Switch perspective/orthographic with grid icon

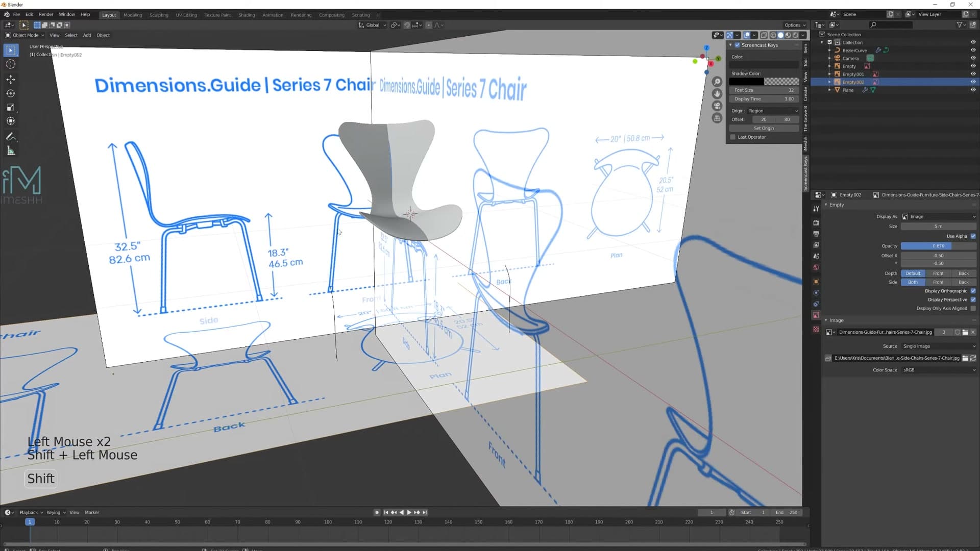(x=717, y=118)
